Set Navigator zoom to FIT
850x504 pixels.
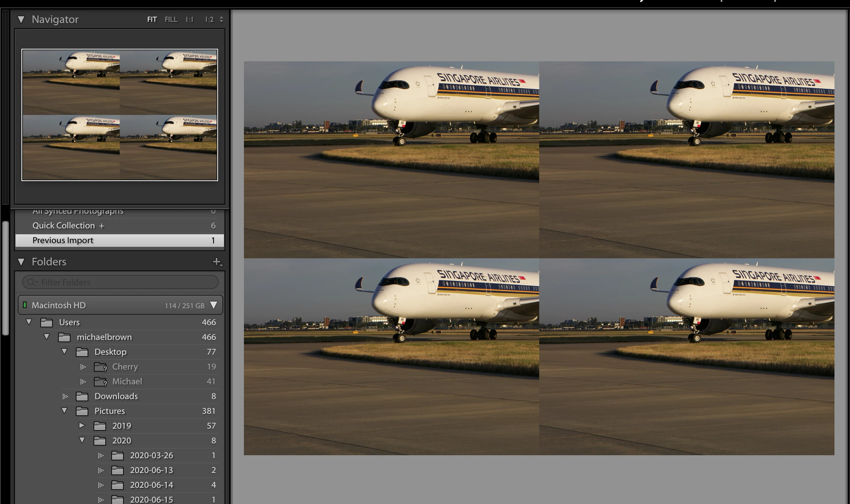pyautogui.click(x=152, y=20)
